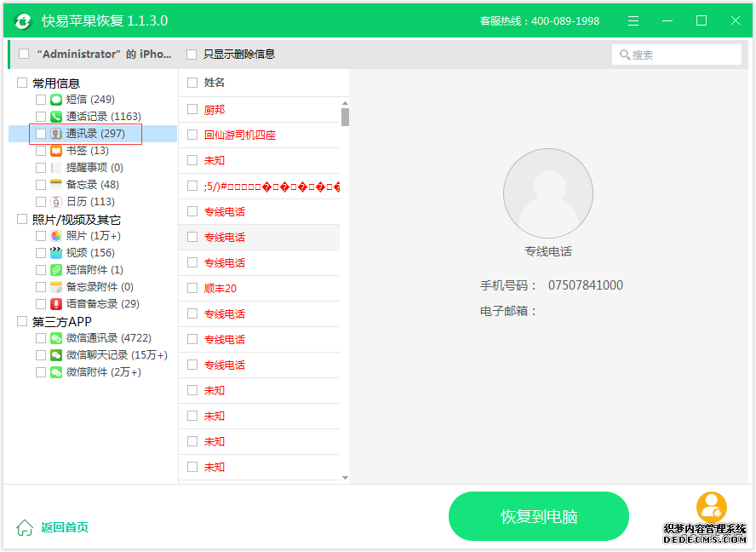Click the WeChat contacts (微信通讯录) icon
Viewport: 756px width, 552px height.
click(56, 338)
